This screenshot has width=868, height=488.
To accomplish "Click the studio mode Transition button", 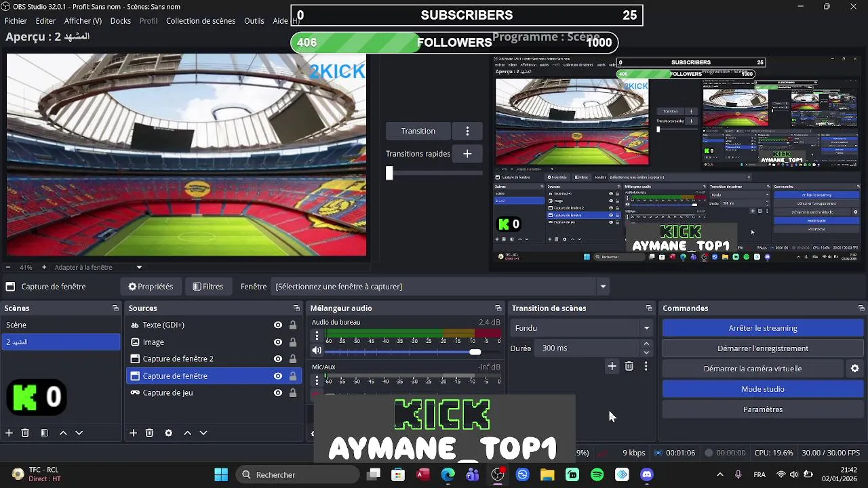I will pyautogui.click(x=418, y=131).
